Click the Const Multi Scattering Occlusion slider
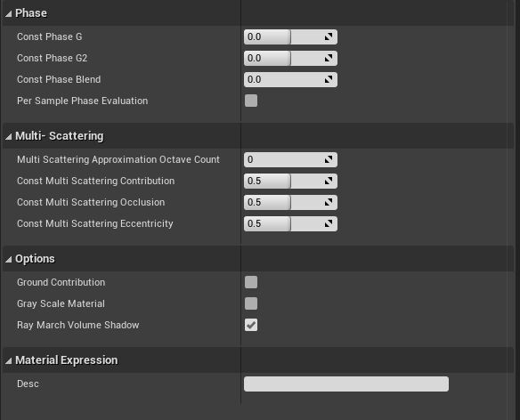The width and height of the screenshot is (520, 420). (x=290, y=203)
